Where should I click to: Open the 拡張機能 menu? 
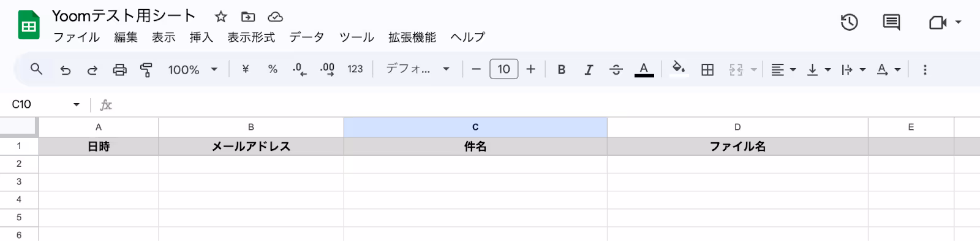tap(412, 37)
